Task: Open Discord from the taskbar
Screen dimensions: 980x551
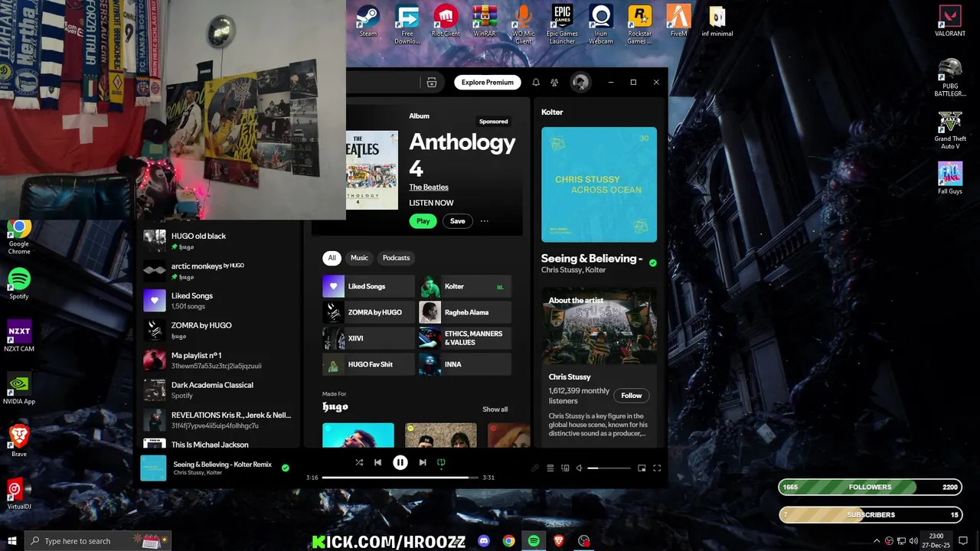Action: pyautogui.click(x=484, y=541)
